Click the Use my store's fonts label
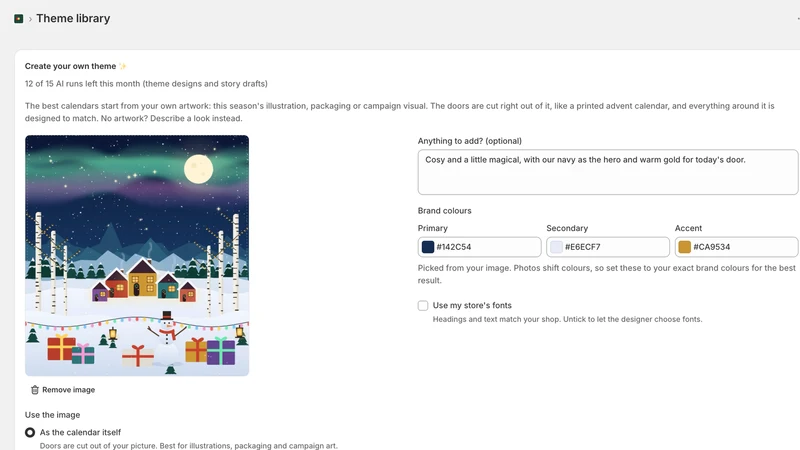Image resolution: width=800 pixels, height=450 pixels. click(472, 306)
